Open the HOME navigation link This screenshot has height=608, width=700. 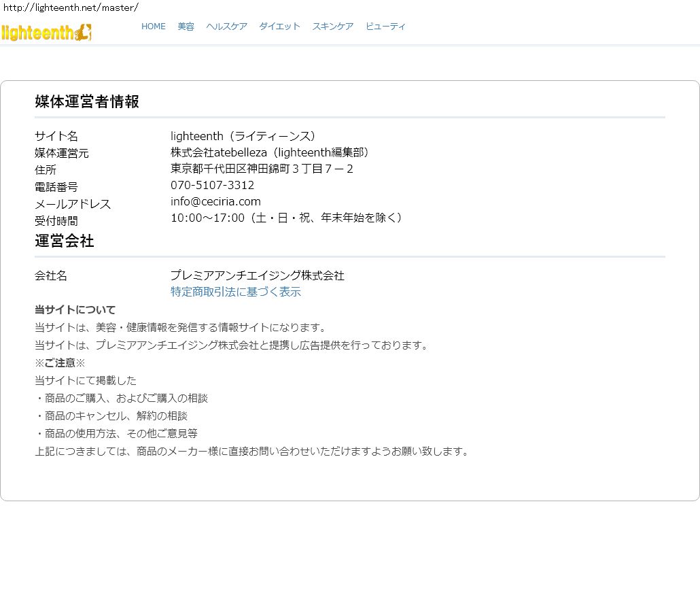pos(153,27)
